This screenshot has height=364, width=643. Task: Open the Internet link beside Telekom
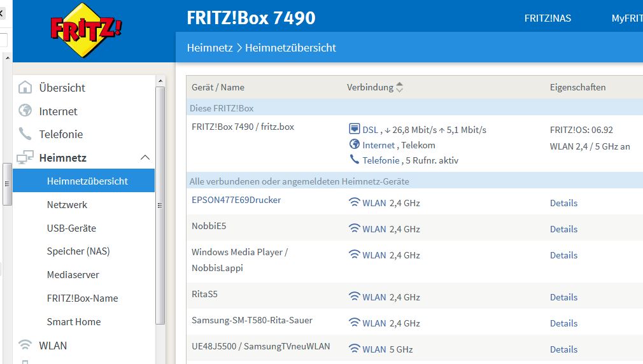379,144
